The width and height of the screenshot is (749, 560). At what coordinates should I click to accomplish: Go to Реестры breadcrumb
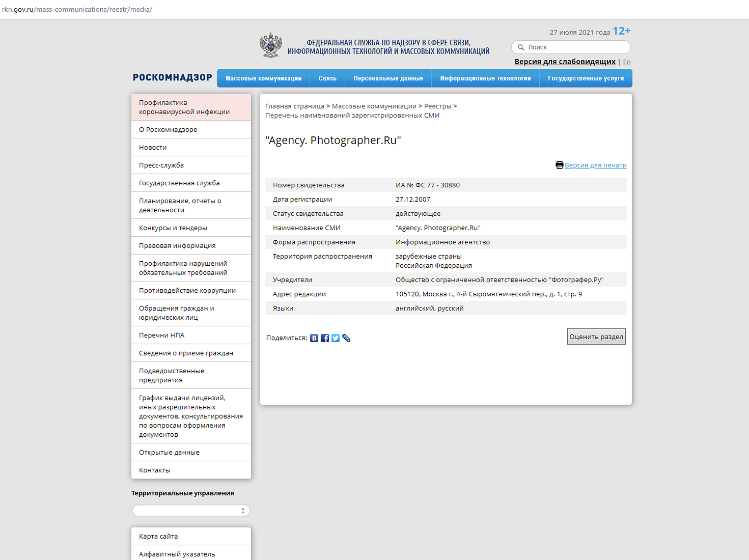point(437,106)
